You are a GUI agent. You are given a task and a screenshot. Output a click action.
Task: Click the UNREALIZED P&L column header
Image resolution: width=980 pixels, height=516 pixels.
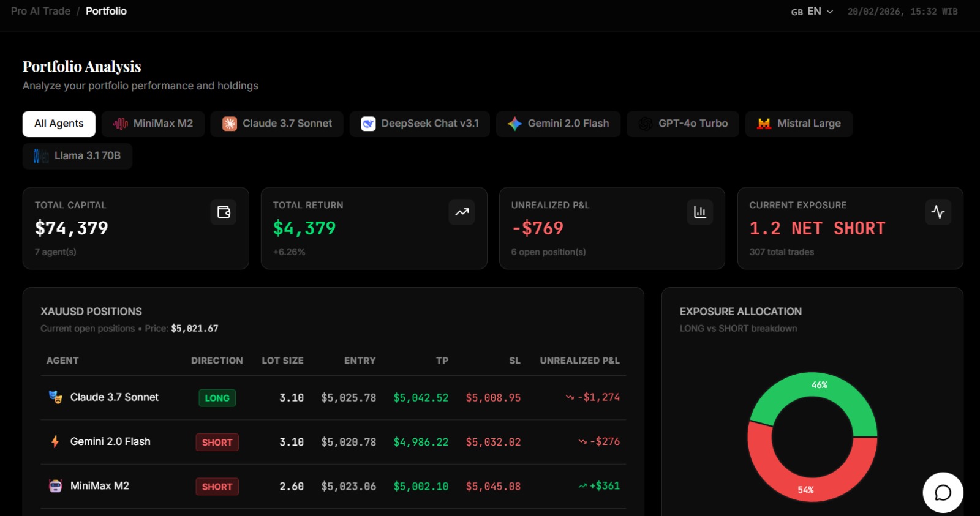click(x=579, y=361)
